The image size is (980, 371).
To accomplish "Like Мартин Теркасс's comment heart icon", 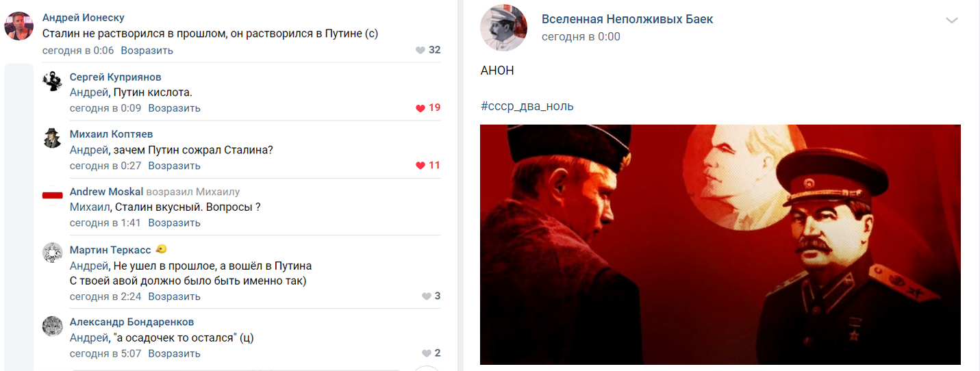I will (427, 296).
